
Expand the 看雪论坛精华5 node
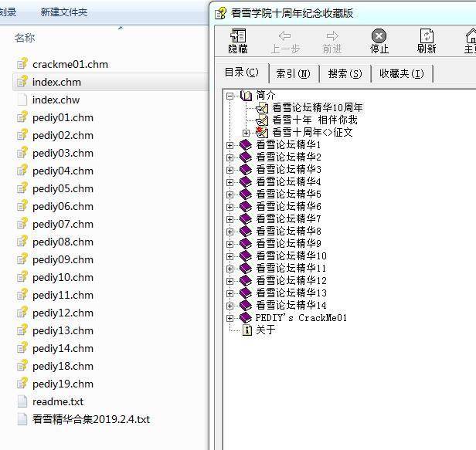point(229,195)
